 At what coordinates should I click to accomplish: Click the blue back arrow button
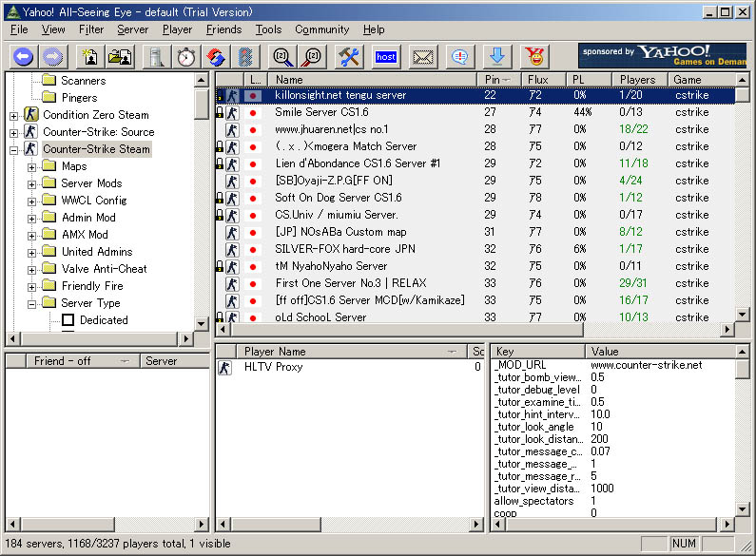pos(23,57)
